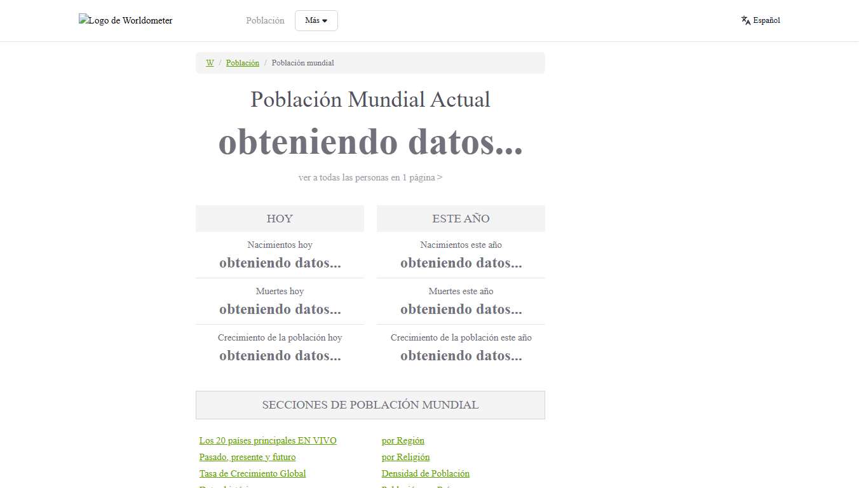Click the HOY section header

click(280, 218)
